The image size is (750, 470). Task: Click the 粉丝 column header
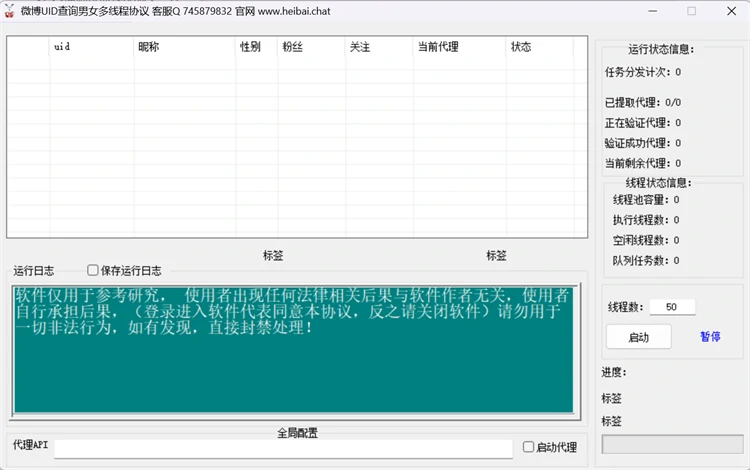(311, 47)
